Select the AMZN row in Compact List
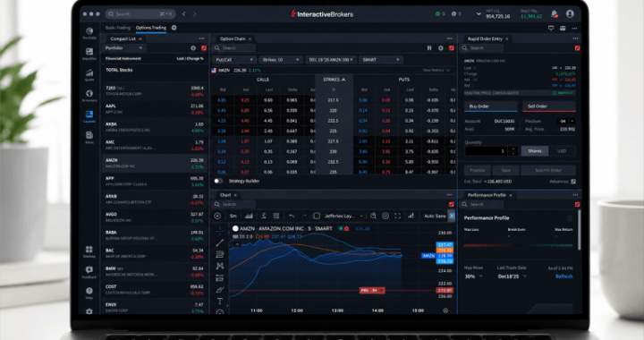 [x=154, y=163]
